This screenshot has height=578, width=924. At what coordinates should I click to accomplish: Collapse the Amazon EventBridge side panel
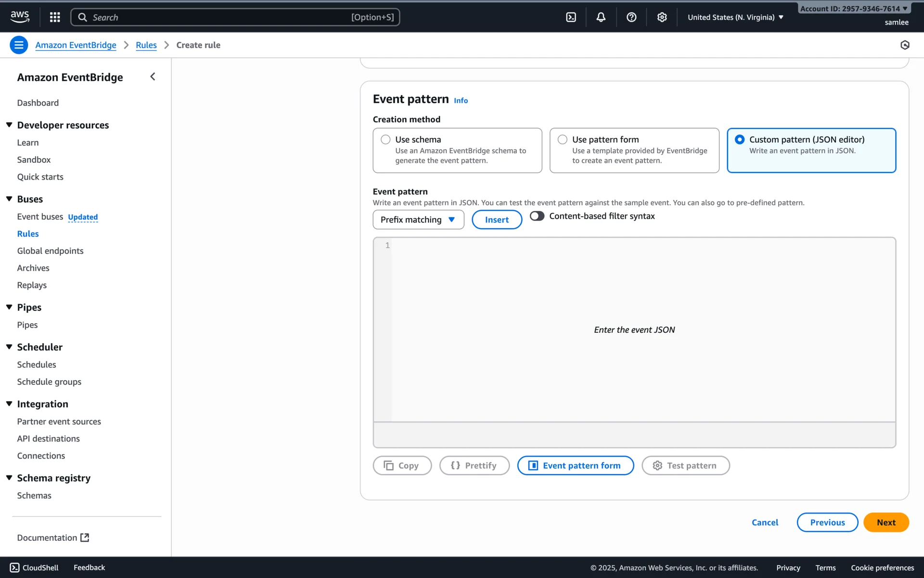(x=153, y=77)
